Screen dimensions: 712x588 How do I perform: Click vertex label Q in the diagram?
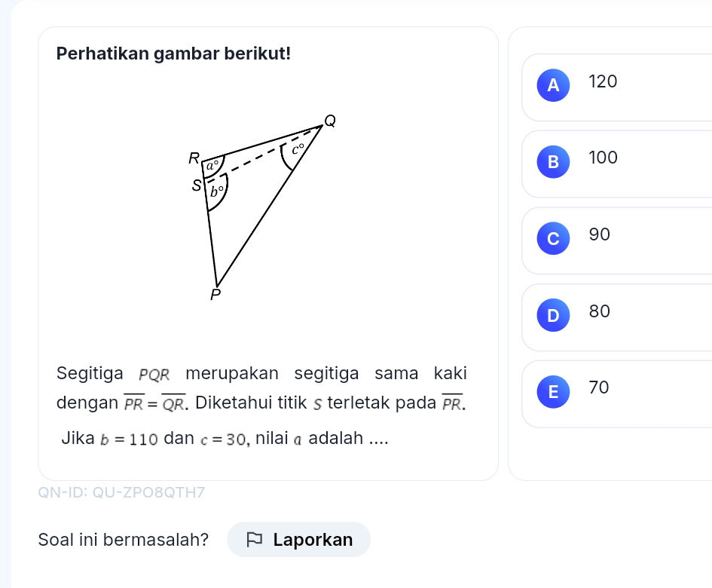pyautogui.click(x=328, y=121)
